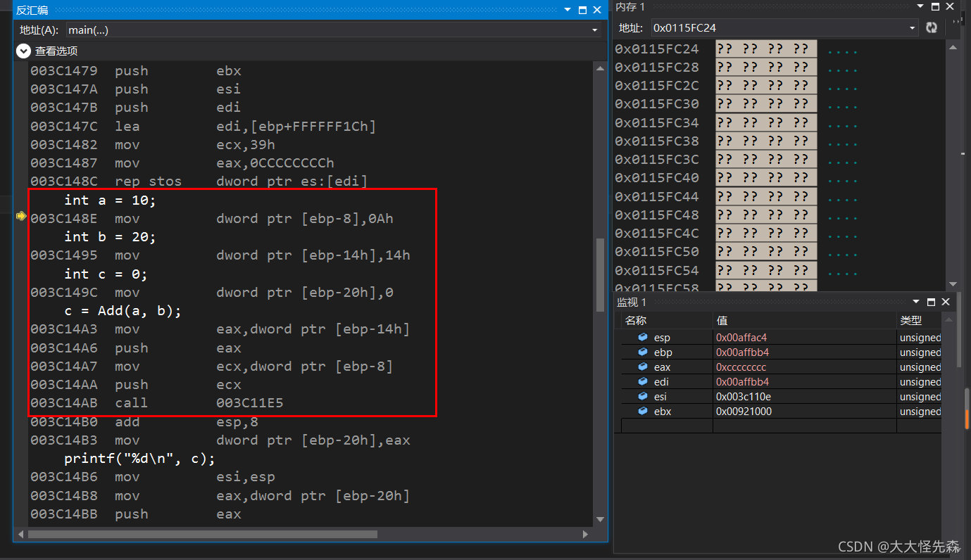This screenshot has height=560, width=971.
Task: Click the ebp variable cube icon
Action: tap(642, 352)
